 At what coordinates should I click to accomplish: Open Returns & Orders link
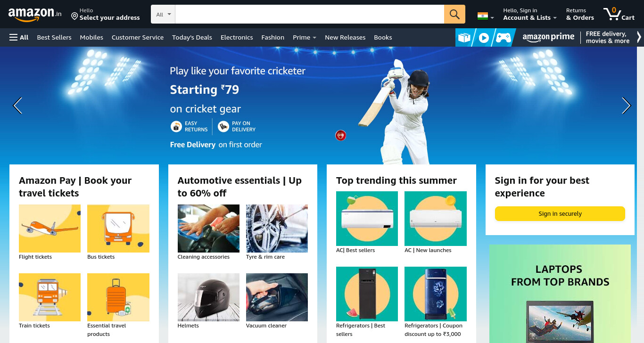580,14
